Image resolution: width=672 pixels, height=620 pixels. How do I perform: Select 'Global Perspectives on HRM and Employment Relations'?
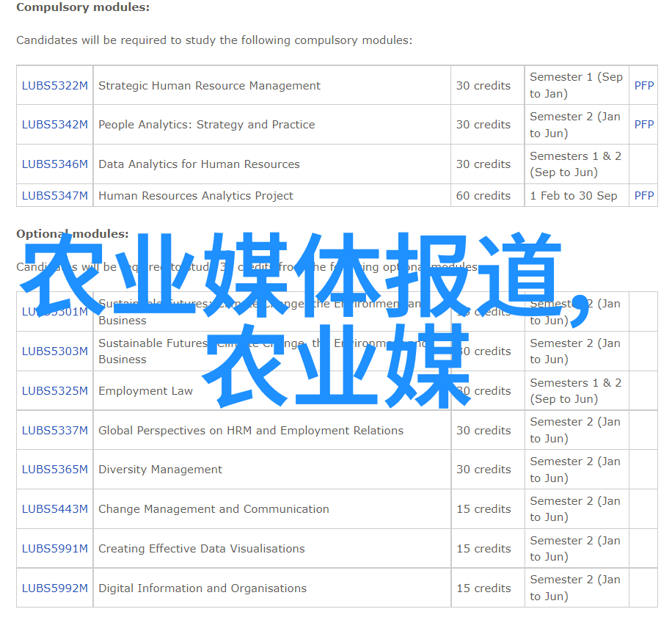click(251, 430)
